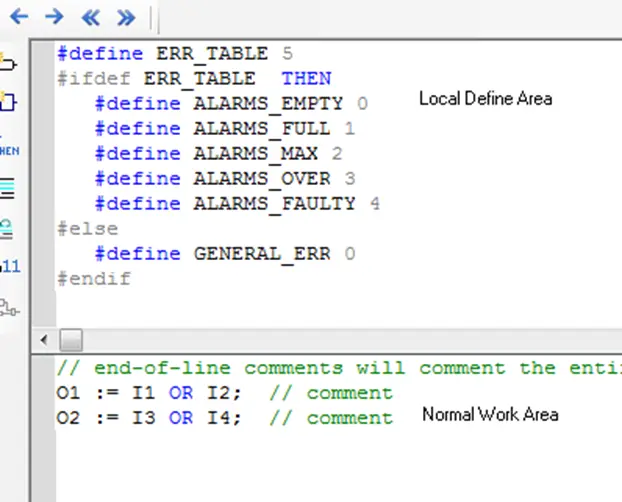Click the horizontal scrollbar thumb
Screen dimensions: 622x502
[x=71, y=340]
